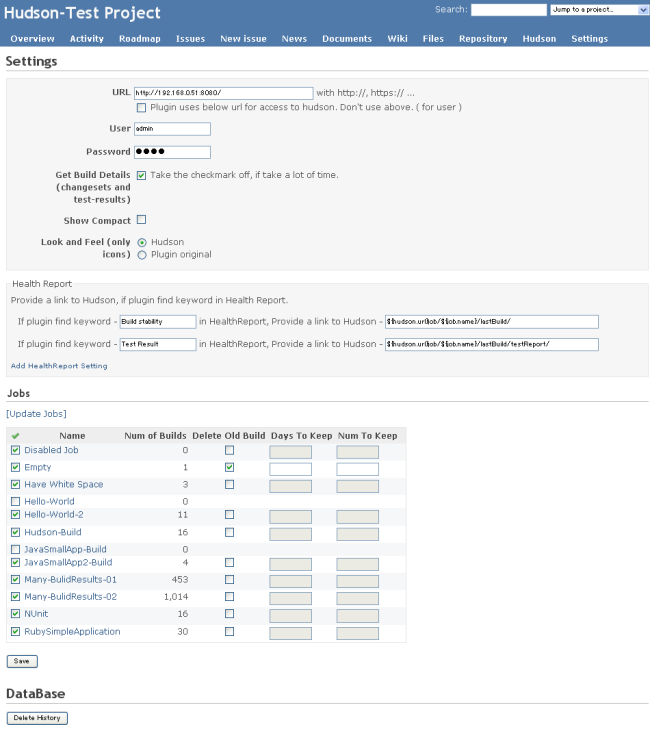
Task: Open the Hello-World job link
Action: pyautogui.click(x=49, y=502)
